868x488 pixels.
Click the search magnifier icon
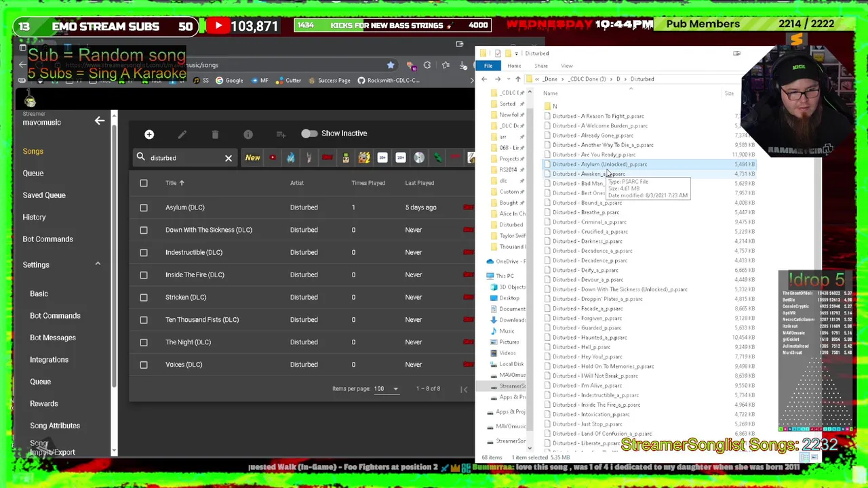140,157
